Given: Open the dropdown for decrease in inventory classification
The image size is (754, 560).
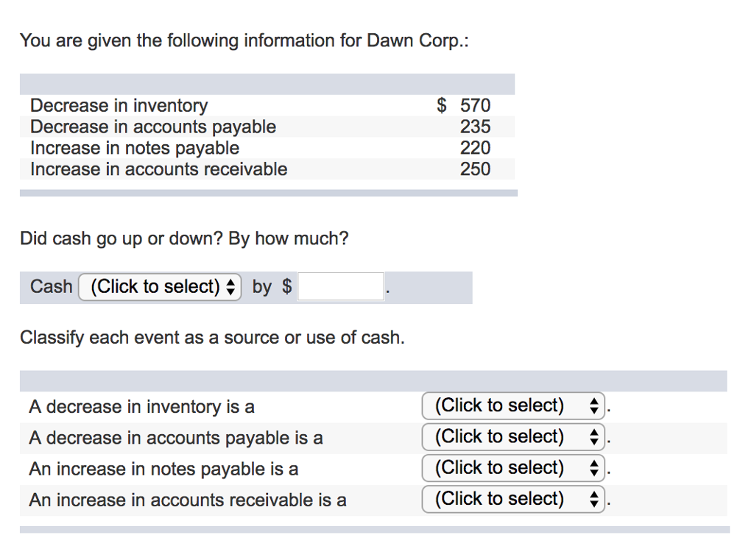Looking at the screenshot, I should point(512,406).
